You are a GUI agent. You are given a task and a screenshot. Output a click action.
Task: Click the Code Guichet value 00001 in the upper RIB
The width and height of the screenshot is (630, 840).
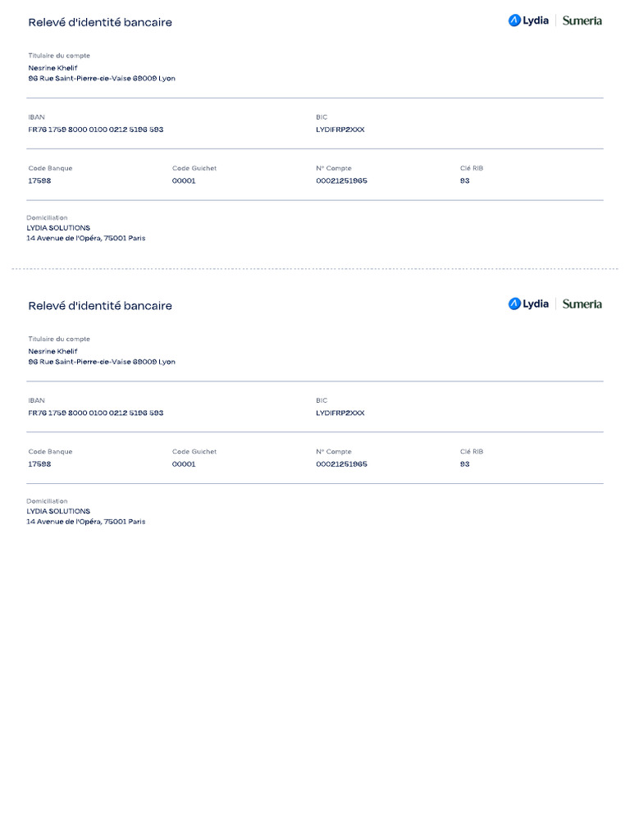[x=184, y=180]
